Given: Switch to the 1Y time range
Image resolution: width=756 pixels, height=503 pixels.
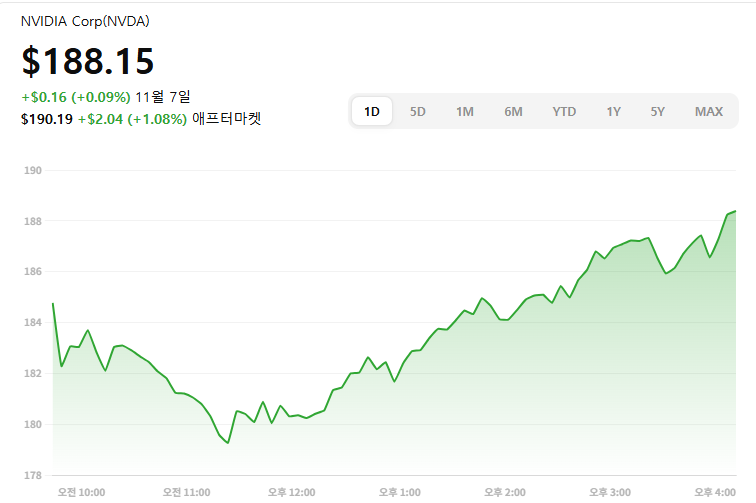Looking at the screenshot, I should 613,111.
